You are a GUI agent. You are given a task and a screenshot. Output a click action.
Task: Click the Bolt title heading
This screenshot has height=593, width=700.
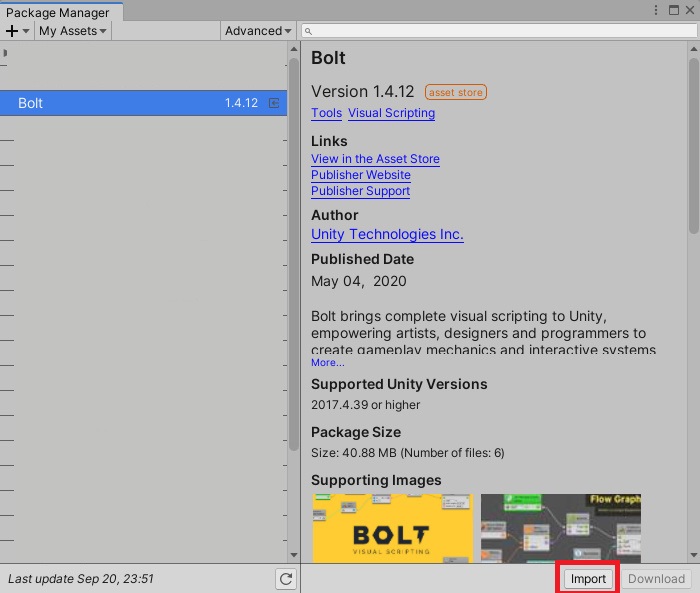pyautogui.click(x=328, y=58)
